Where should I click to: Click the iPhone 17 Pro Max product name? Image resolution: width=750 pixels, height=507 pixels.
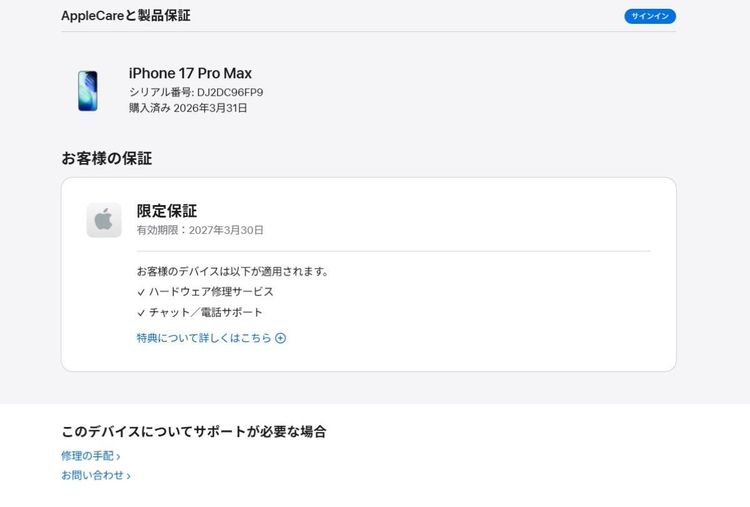click(190, 73)
